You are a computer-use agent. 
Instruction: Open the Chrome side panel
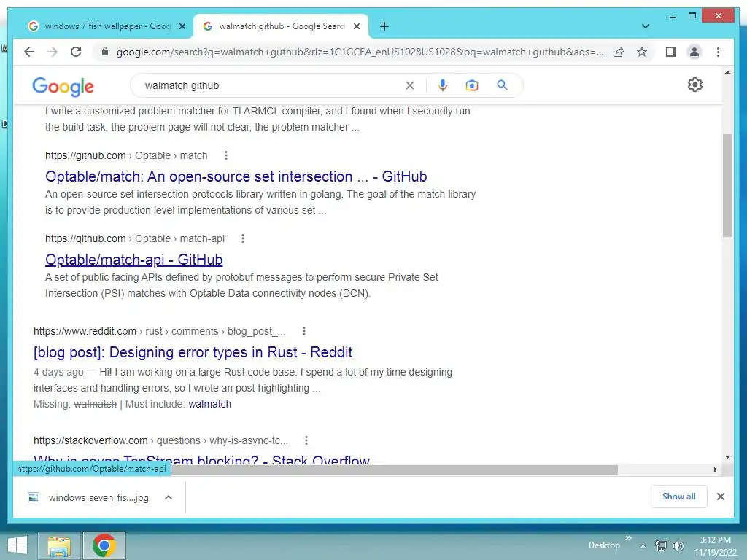coord(671,52)
